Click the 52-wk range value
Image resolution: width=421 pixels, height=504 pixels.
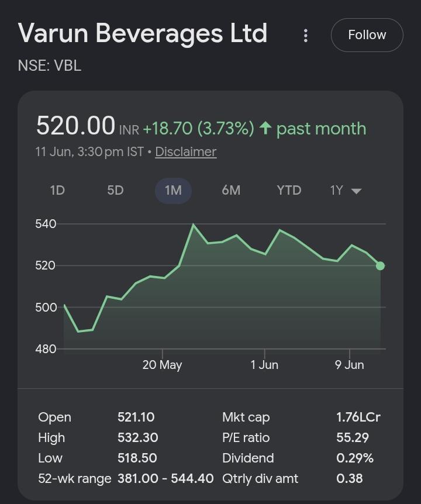pyautogui.click(x=165, y=479)
